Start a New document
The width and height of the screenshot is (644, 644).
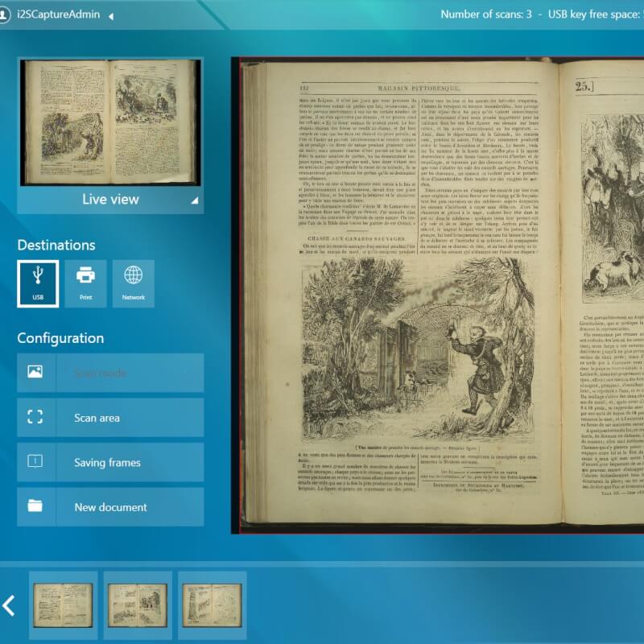[110, 507]
